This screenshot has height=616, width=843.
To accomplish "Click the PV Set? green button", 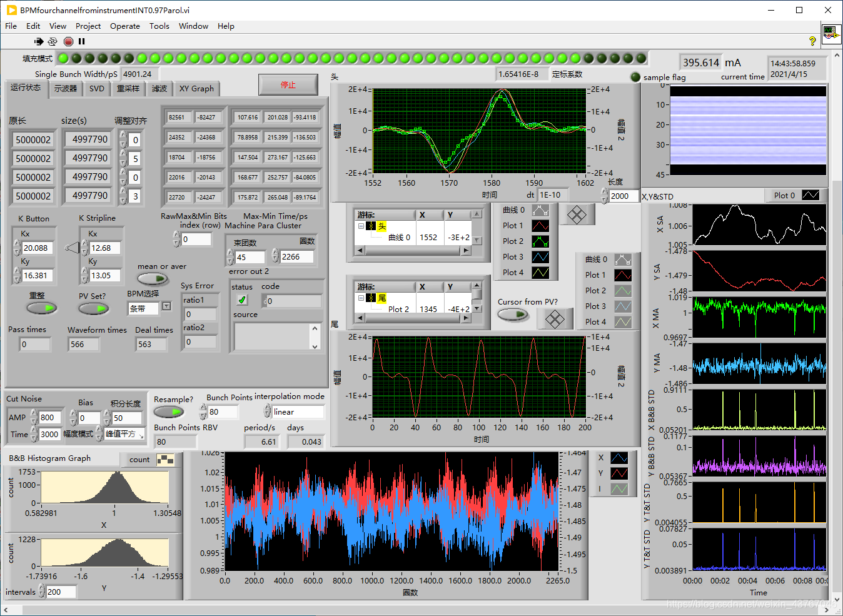I will point(93,308).
